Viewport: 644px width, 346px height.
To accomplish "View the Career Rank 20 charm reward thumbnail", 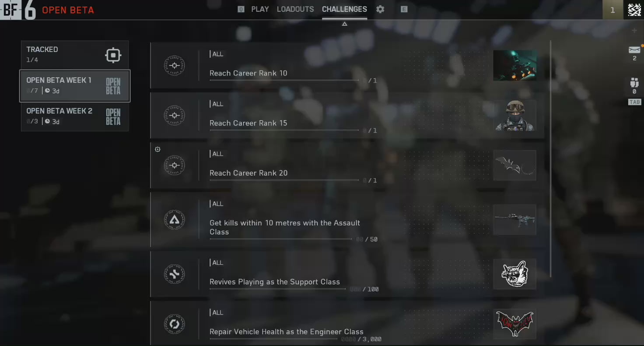I will [515, 165].
